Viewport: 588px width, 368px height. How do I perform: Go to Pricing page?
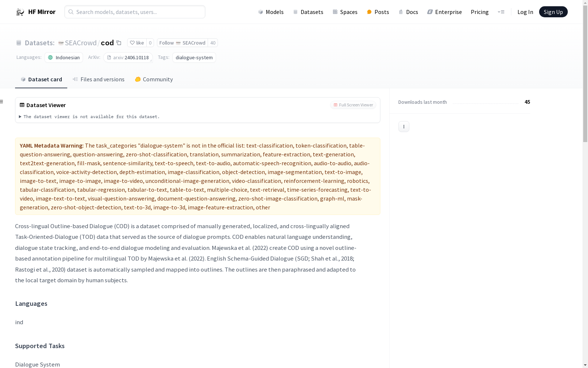pyautogui.click(x=480, y=12)
